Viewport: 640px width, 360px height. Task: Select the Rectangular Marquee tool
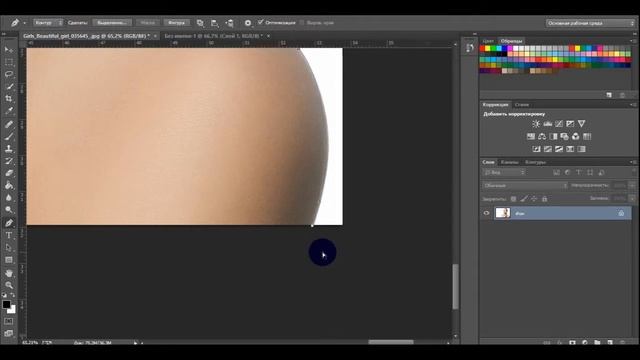pos(9,62)
